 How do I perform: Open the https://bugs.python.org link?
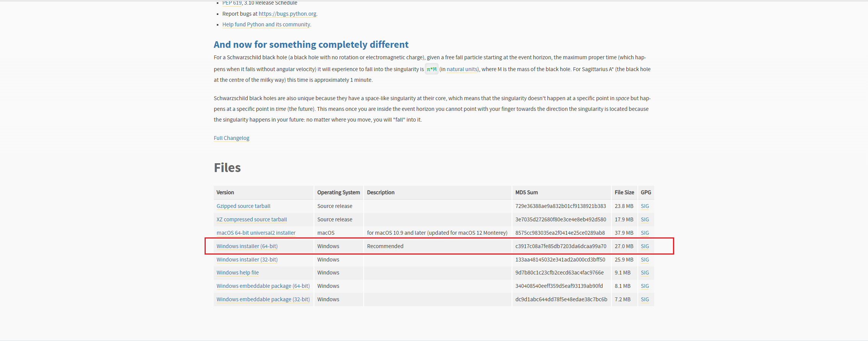288,14
